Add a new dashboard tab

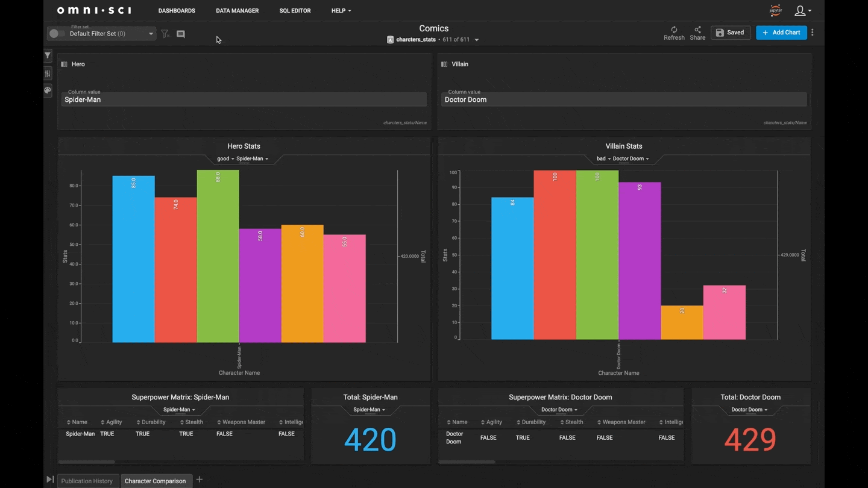tap(199, 480)
